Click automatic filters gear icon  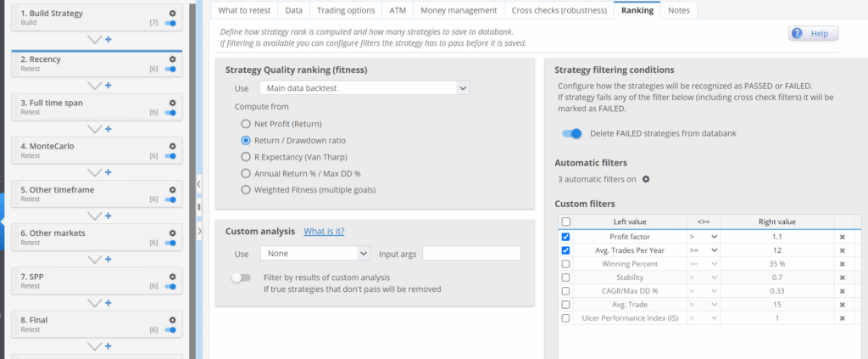click(x=645, y=179)
